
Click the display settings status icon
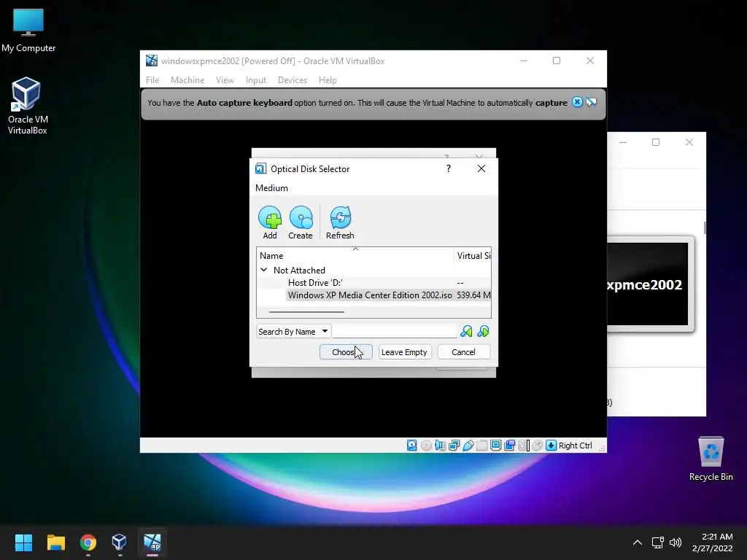[495, 446]
